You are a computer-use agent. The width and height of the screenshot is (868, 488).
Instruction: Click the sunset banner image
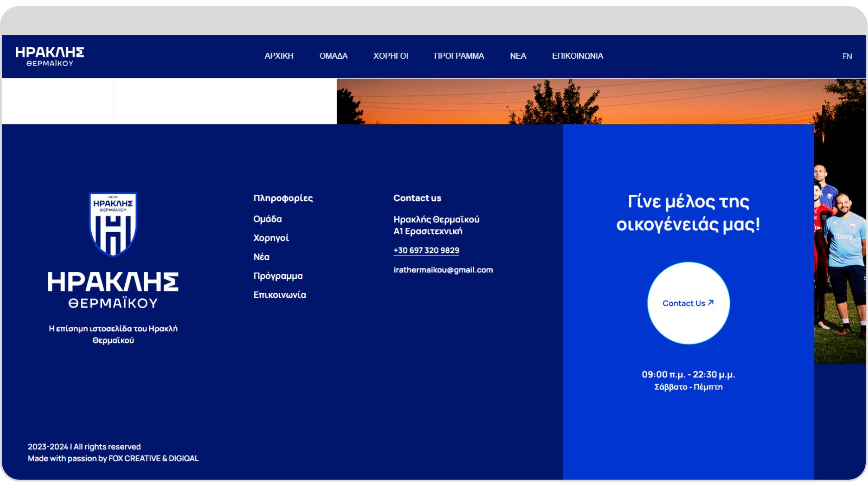(x=601, y=101)
